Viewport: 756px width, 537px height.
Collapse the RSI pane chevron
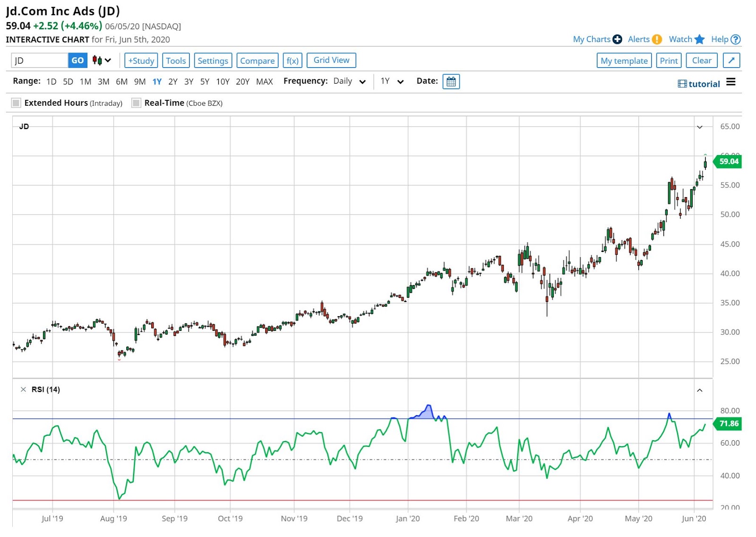[700, 390]
